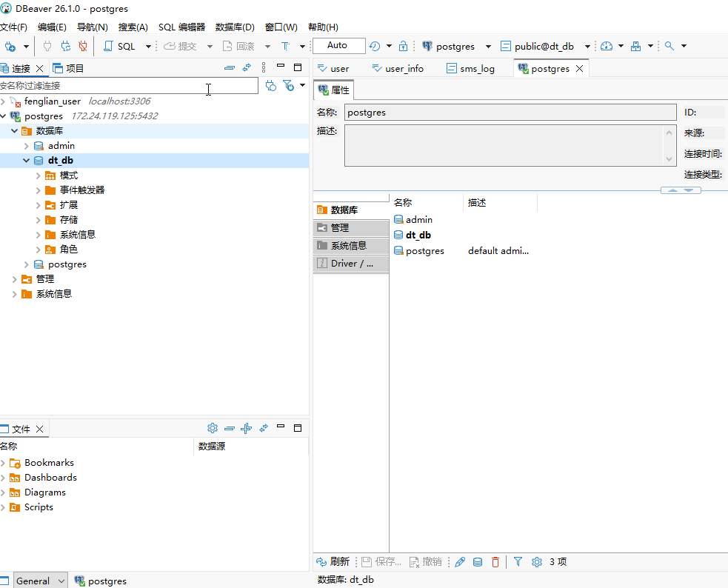Open the public@dt_db schema selector
Image resolution: width=728 pixels, height=588 pixels.
click(x=545, y=47)
